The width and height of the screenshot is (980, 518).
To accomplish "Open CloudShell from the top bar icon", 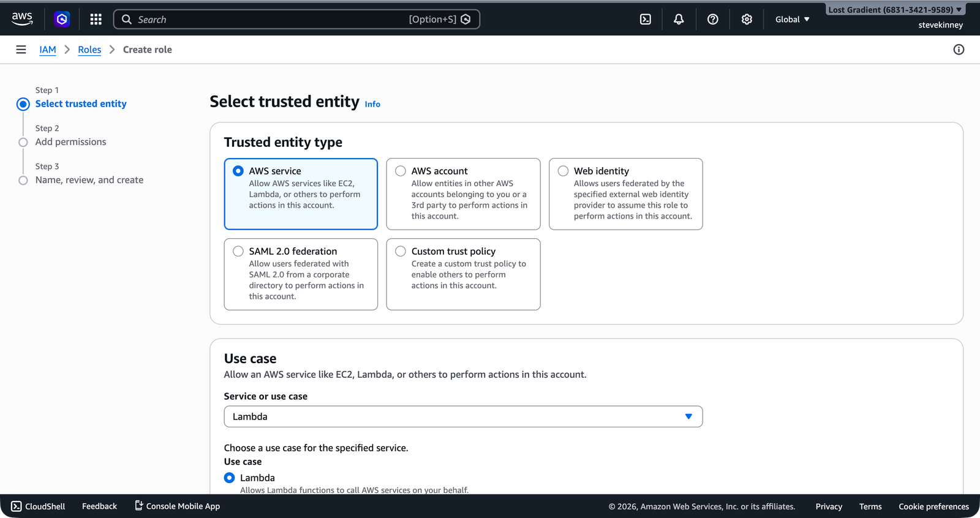I will tap(646, 20).
